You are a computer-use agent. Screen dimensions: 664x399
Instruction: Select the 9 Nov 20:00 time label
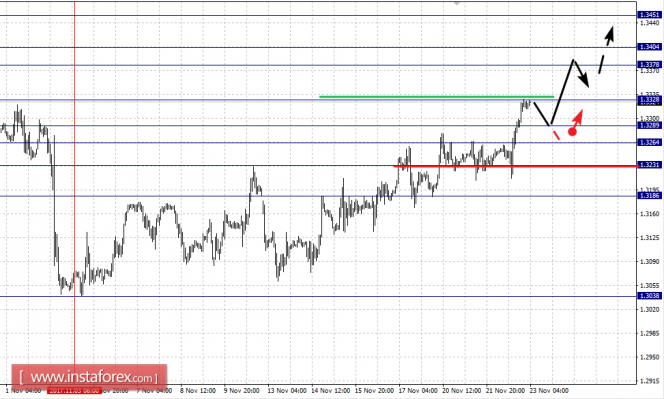[x=241, y=391]
